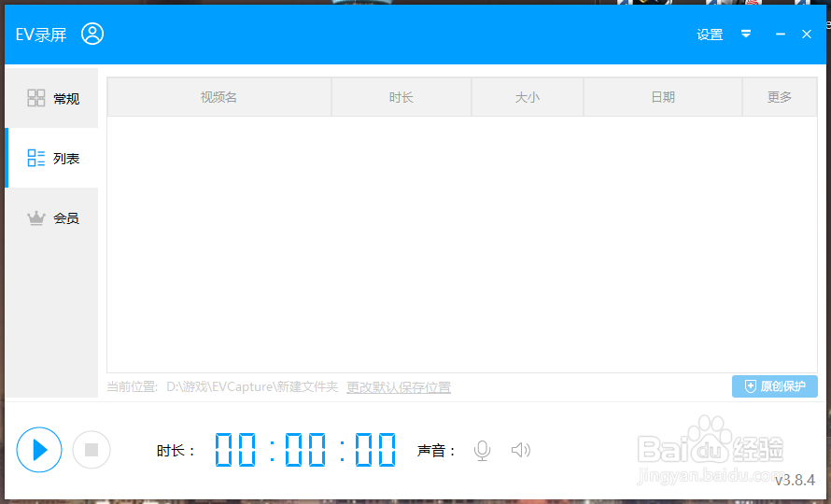
Task: Close the EV录屏 window
Action: pos(807,34)
